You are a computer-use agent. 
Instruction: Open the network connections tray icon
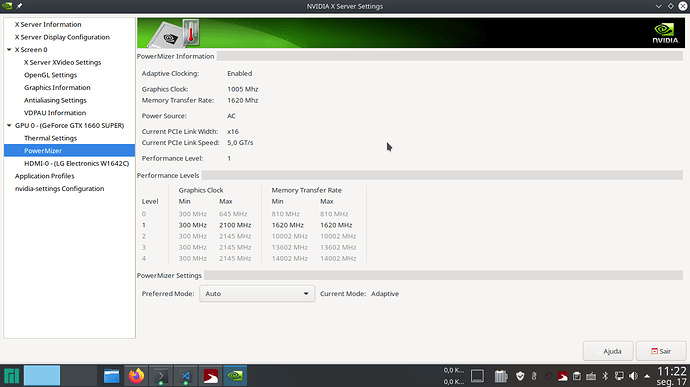[x=619, y=376]
